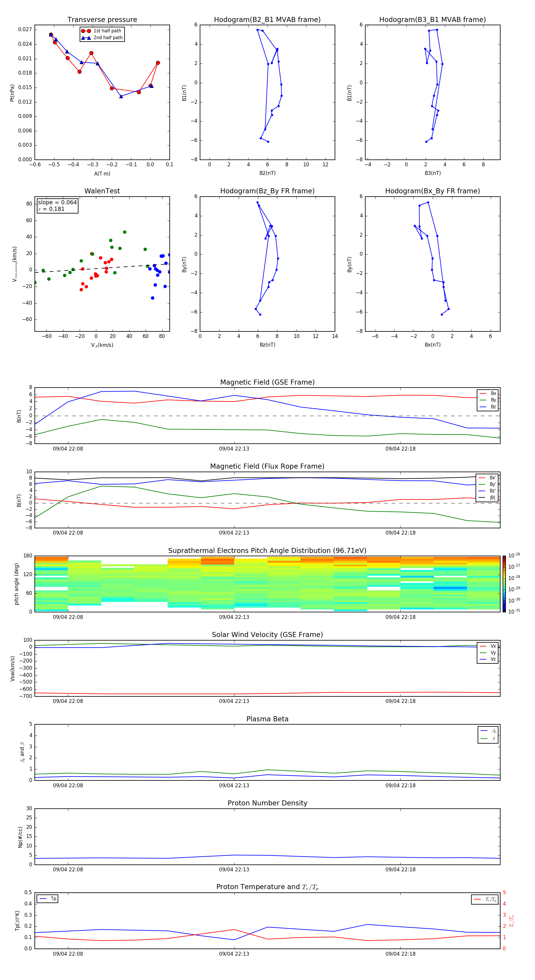Viewport: 535px width, 980px height.
Task: Click the 'B3(nT)' x-axis label
Action: [x=432, y=173]
